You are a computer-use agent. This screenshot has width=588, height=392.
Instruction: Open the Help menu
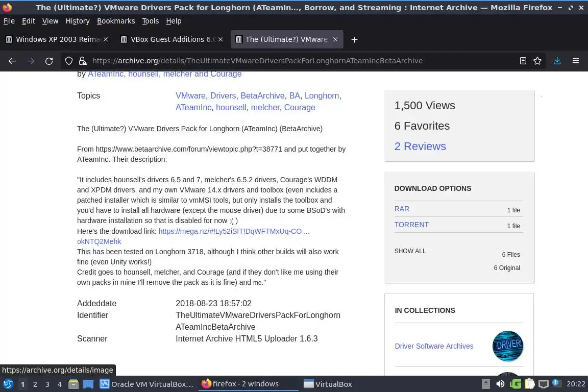(x=174, y=21)
